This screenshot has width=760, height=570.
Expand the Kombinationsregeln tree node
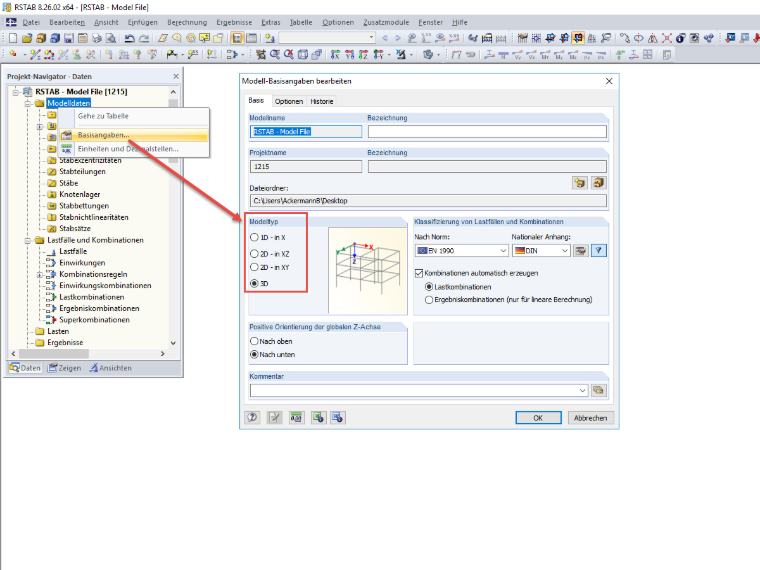[x=40, y=274]
